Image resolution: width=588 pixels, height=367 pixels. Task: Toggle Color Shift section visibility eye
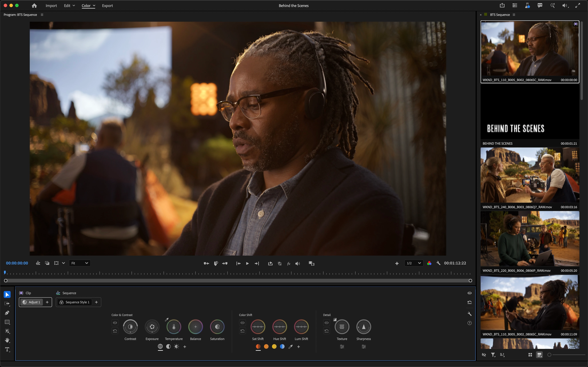243,323
